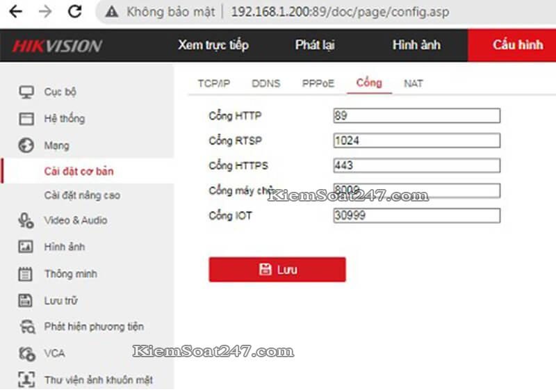Select the Cổng port tab

[369, 83]
